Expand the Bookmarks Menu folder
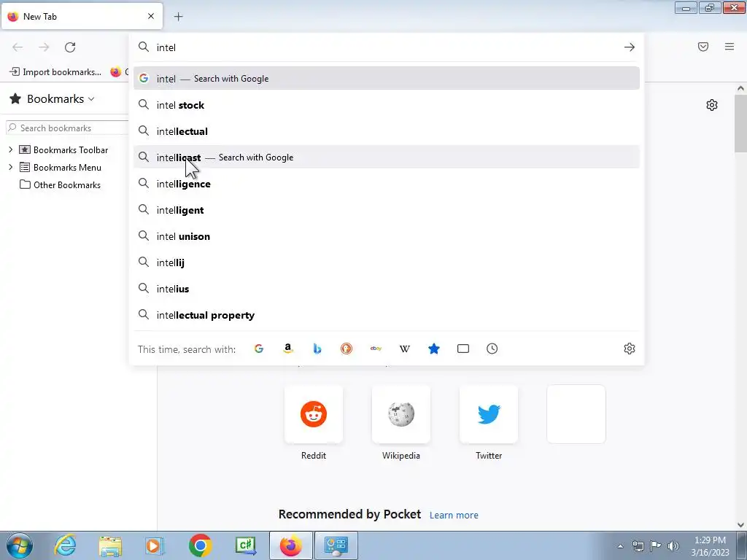This screenshot has height=560, width=747. coord(10,168)
